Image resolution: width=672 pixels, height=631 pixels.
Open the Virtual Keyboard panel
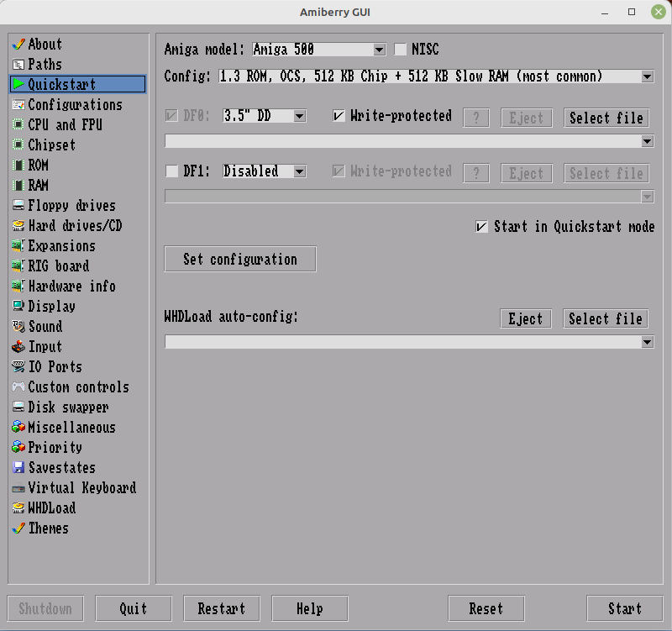[x=81, y=488]
